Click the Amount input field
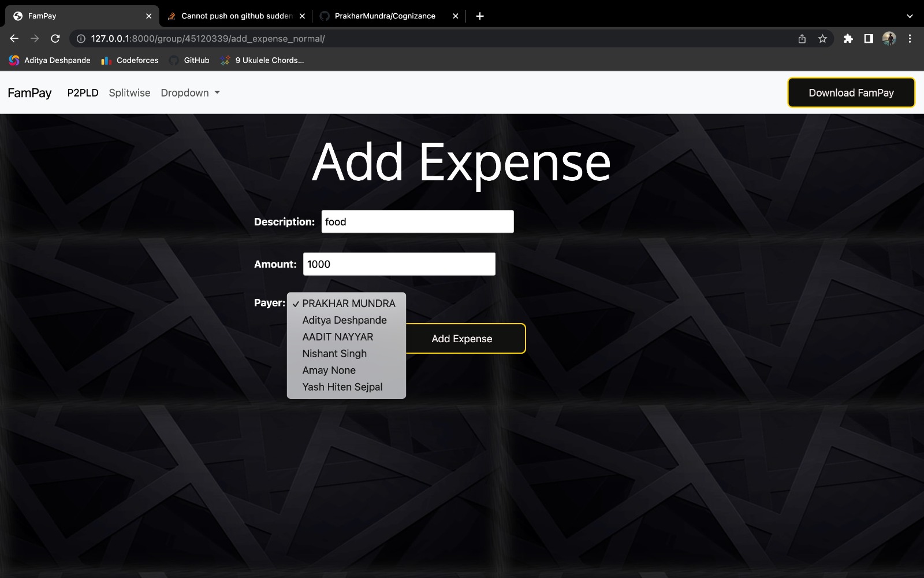The image size is (924, 578). [399, 264]
